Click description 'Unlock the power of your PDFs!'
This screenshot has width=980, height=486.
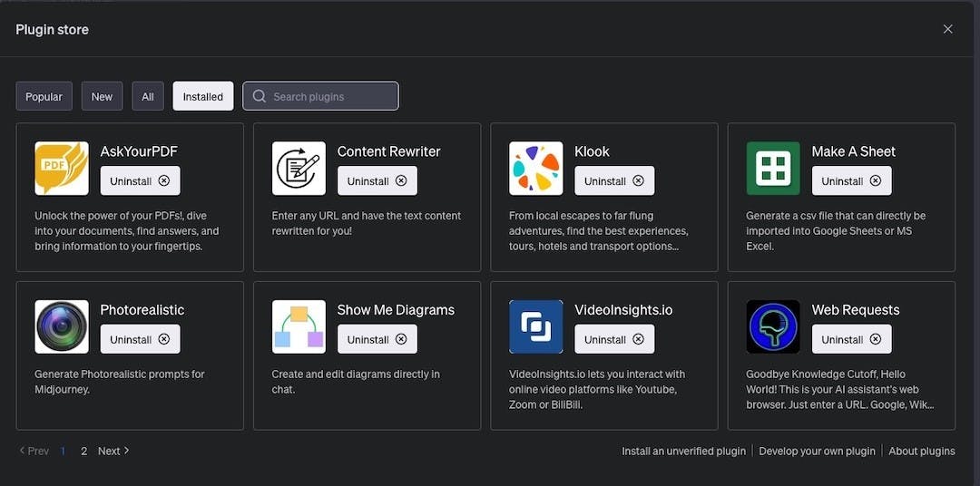127,231
